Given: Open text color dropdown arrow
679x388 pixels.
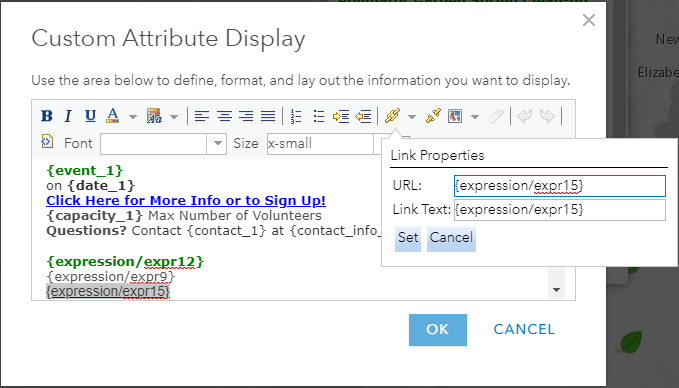Looking at the screenshot, I should [133, 116].
